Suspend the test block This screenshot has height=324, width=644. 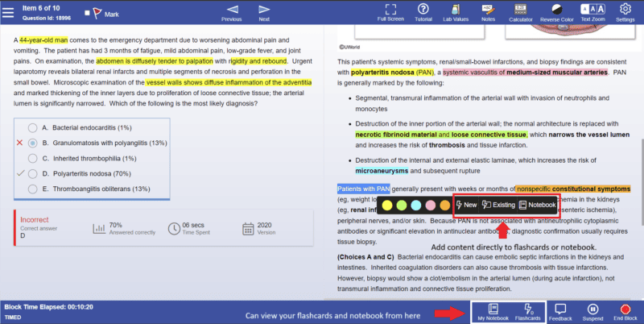pyautogui.click(x=592, y=313)
